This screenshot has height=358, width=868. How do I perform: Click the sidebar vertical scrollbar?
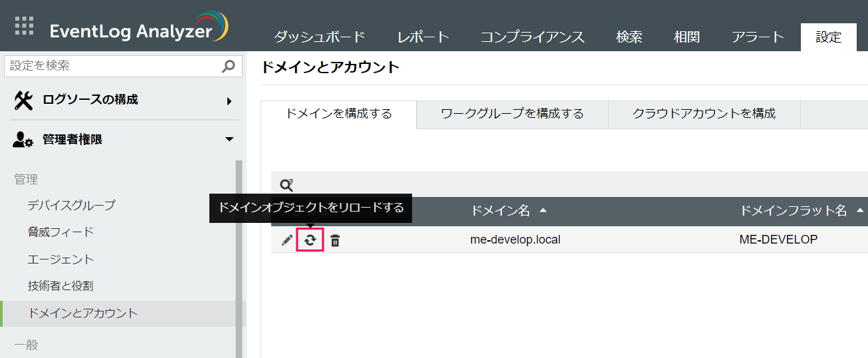[239, 259]
